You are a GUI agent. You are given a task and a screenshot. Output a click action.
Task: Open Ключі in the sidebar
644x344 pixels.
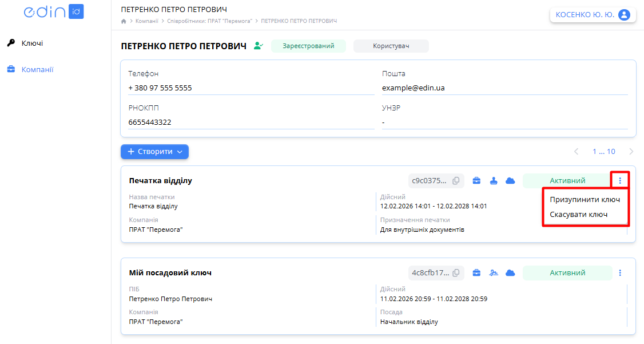pos(32,44)
